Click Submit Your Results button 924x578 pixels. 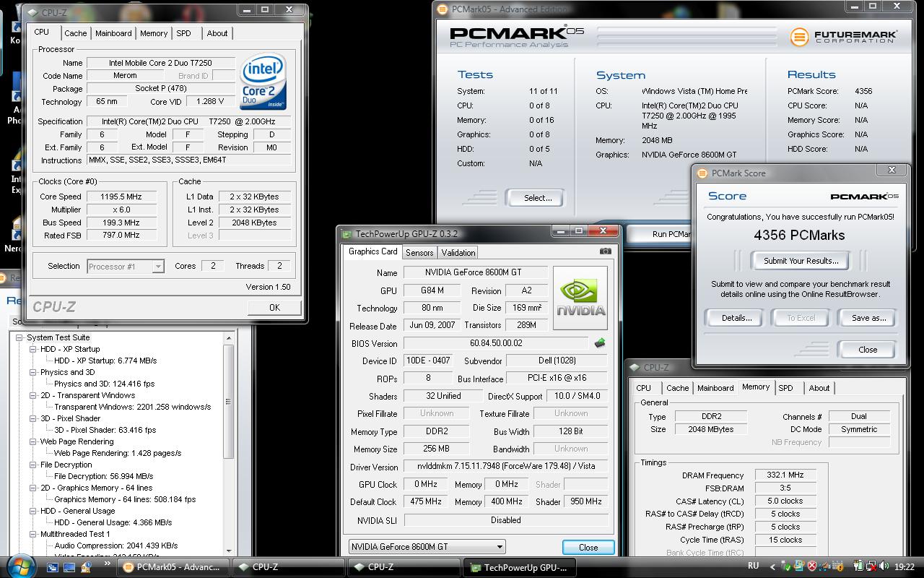[x=801, y=261]
